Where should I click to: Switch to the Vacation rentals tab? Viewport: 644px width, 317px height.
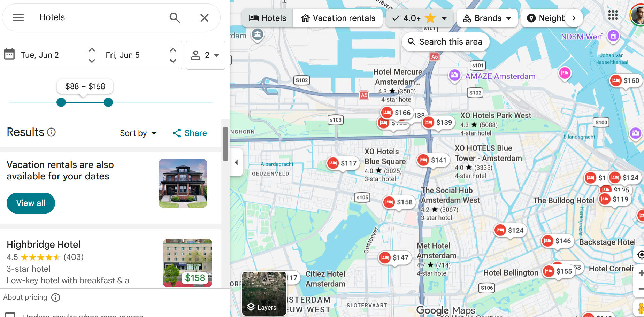click(338, 18)
